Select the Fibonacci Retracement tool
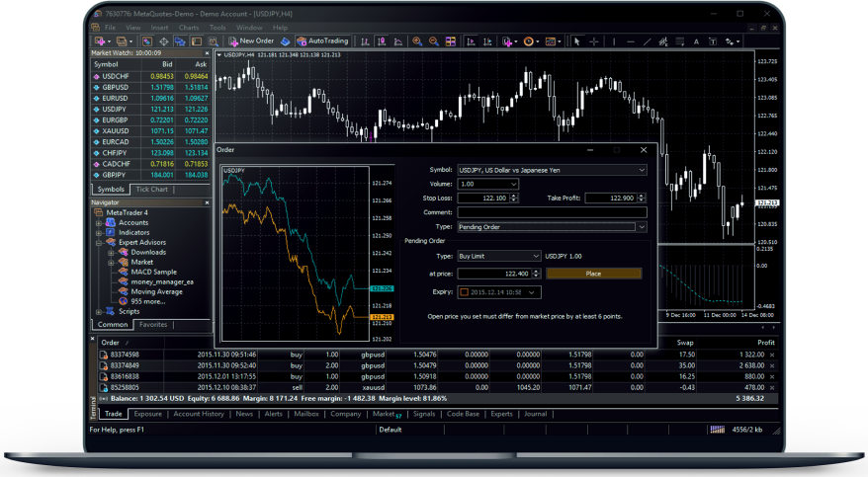Viewport: 868px width, 477px height. coord(680,41)
